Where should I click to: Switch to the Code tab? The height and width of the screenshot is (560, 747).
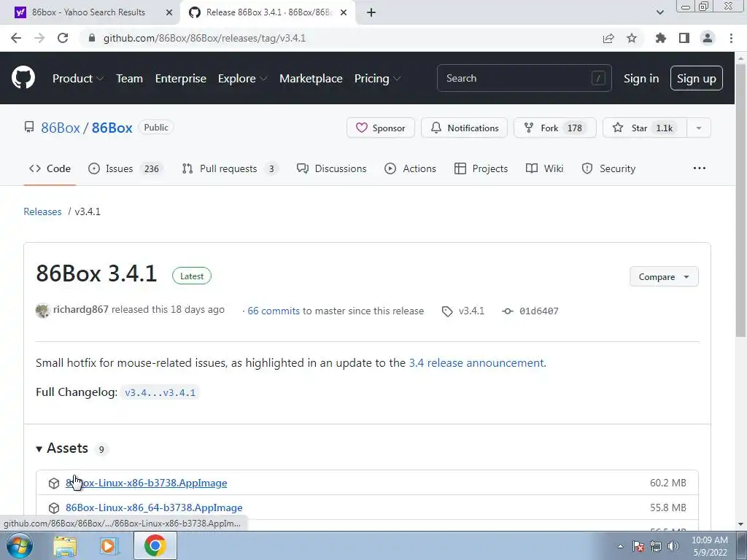50,168
